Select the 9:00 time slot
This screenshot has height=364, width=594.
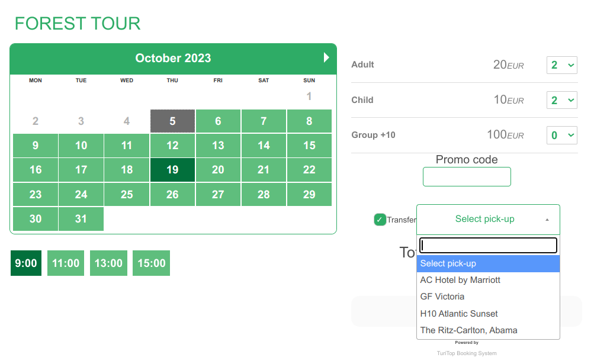tap(26, 263)
